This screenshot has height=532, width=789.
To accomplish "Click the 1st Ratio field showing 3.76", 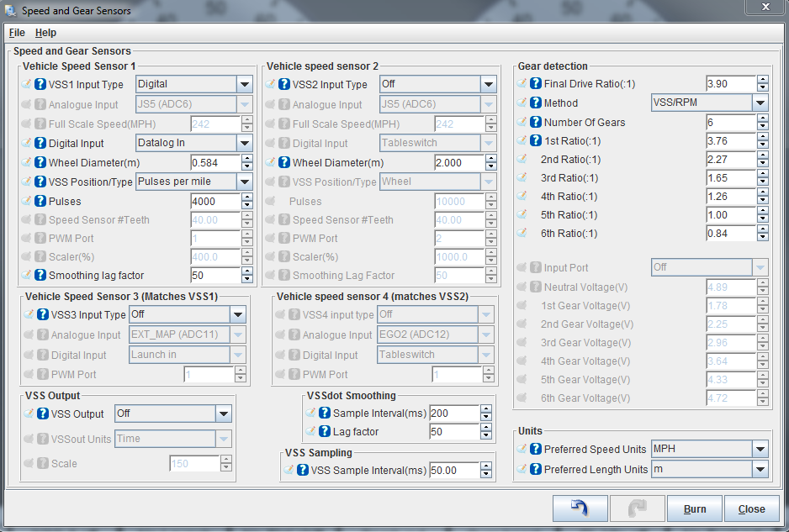I will [x=731, y=141].
